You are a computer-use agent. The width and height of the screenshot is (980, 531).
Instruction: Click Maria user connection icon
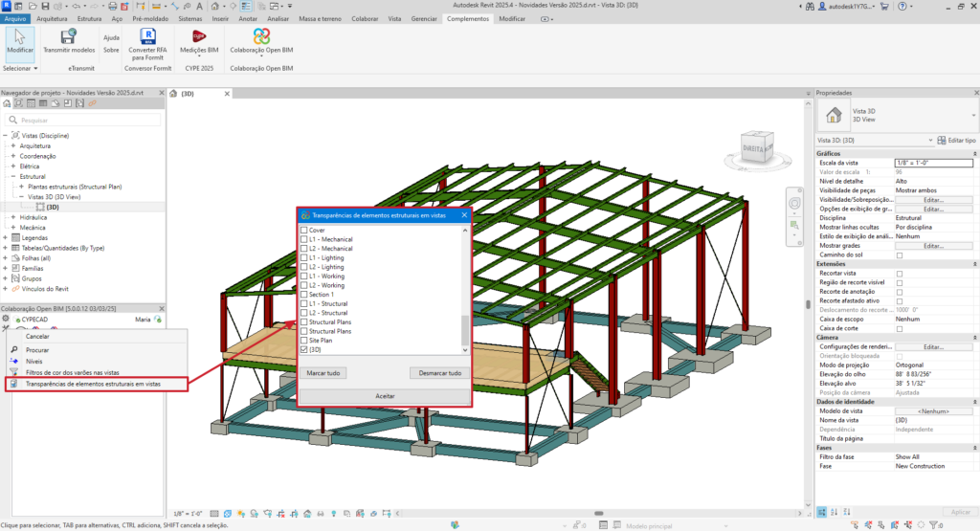click(x=158, y=320)
